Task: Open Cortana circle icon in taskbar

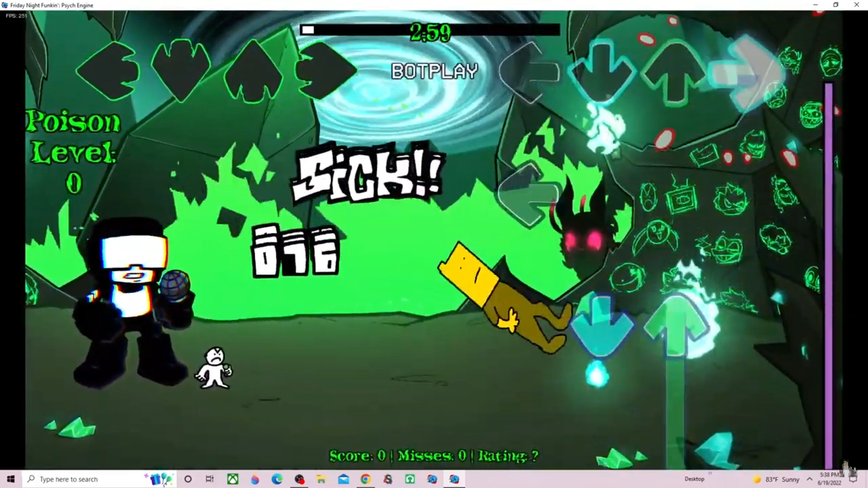Action: pos(188,479)
